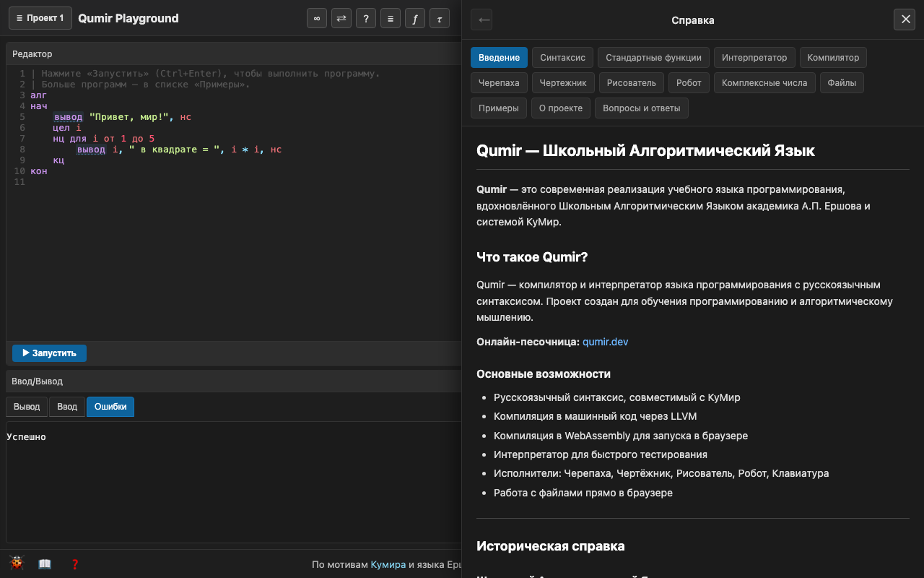Open the qumir.dev link
This screenshot has height=578, width=924.
pos(606,342)
